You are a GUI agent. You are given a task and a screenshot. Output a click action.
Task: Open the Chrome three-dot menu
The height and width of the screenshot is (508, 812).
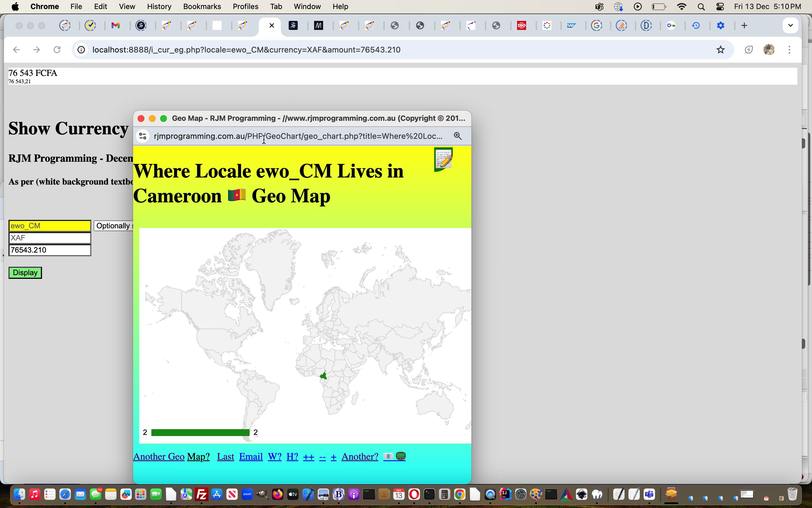pyautogui.click(x=789, y=50)
